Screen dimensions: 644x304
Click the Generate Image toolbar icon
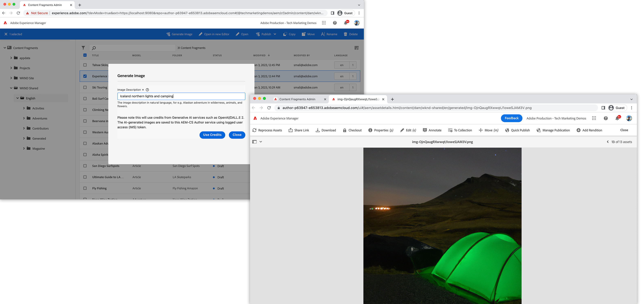click(168, 34)
